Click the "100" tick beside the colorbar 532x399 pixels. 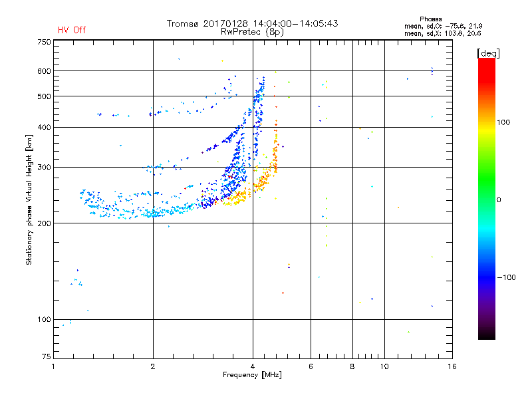tap(503, 122)
